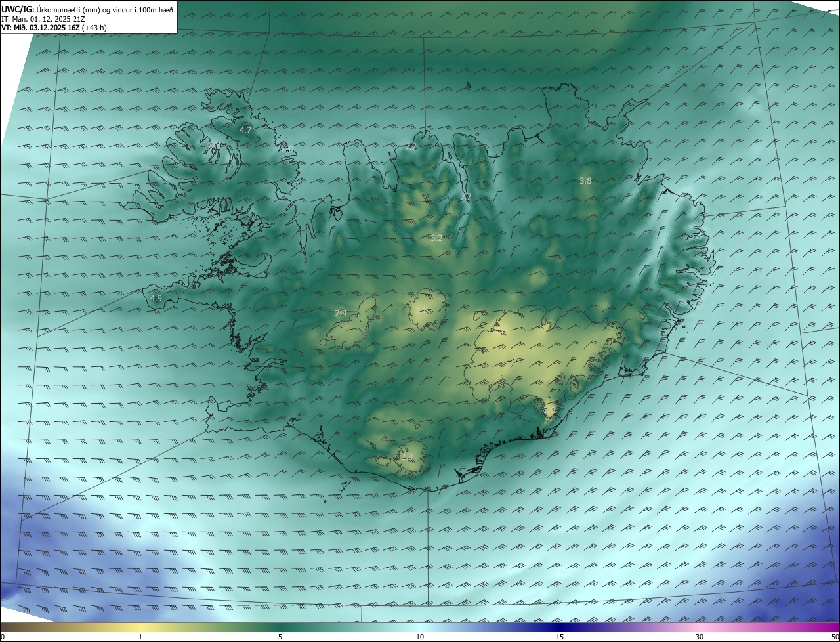Screen dimensions: 840x642
Task: Click the colour scale tick label 5
Action: click(280, 637)
